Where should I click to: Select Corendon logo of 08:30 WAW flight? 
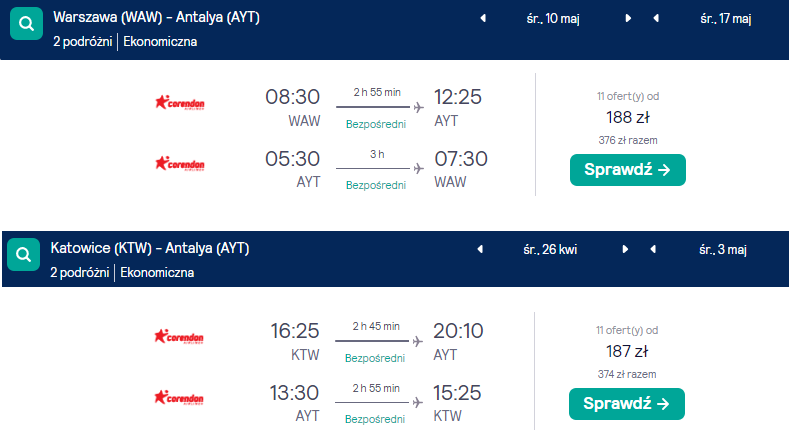click(x=180, y=103)
